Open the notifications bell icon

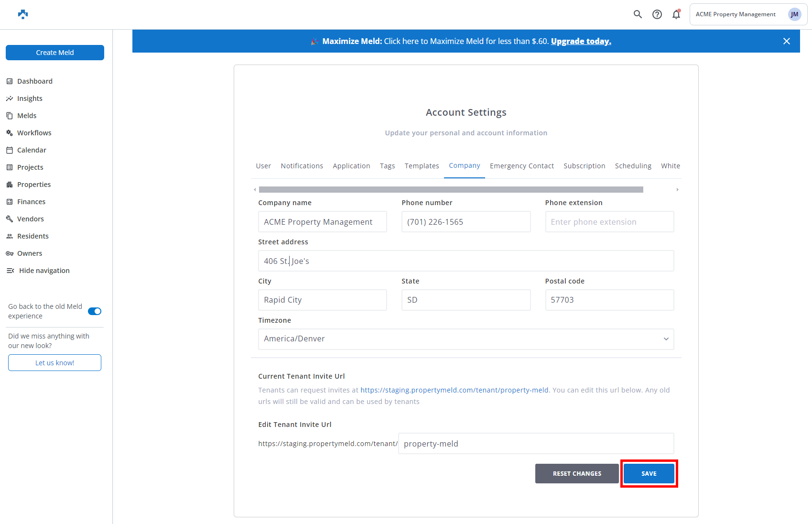point(676,14)
